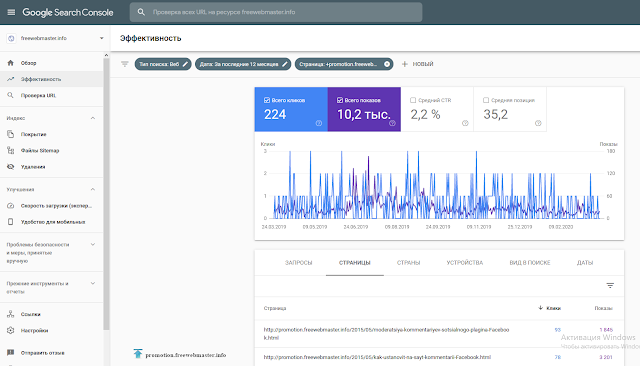Screen dimensions: 640x366
Task: Open the Скорость загрузки speed report icon
Action: click(11, 206)
